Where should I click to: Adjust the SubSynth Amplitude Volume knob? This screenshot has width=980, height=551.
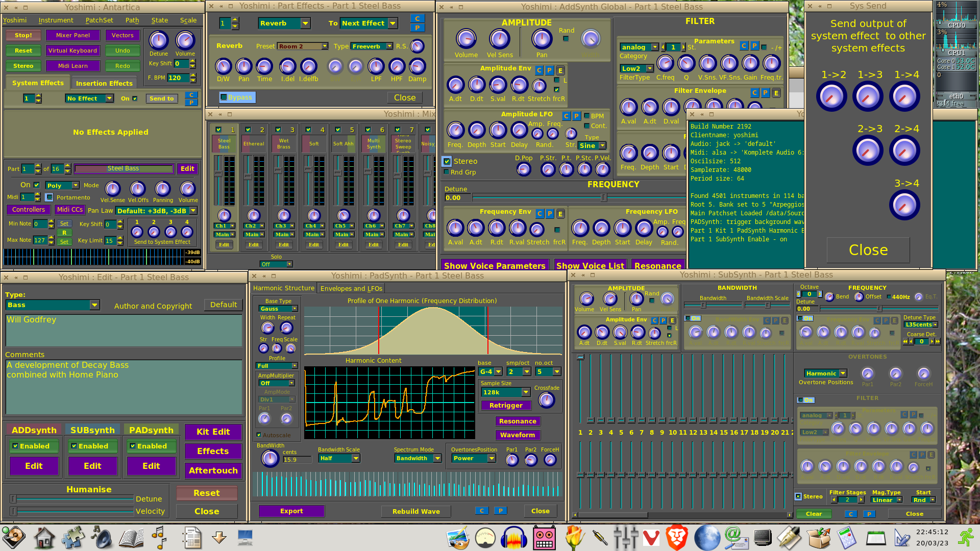(586, 298)
